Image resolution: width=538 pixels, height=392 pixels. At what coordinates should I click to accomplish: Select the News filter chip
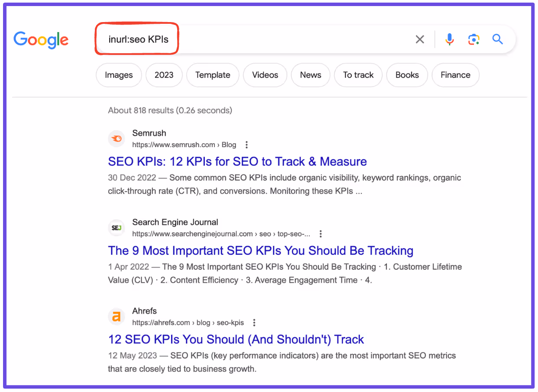(311, 75)
